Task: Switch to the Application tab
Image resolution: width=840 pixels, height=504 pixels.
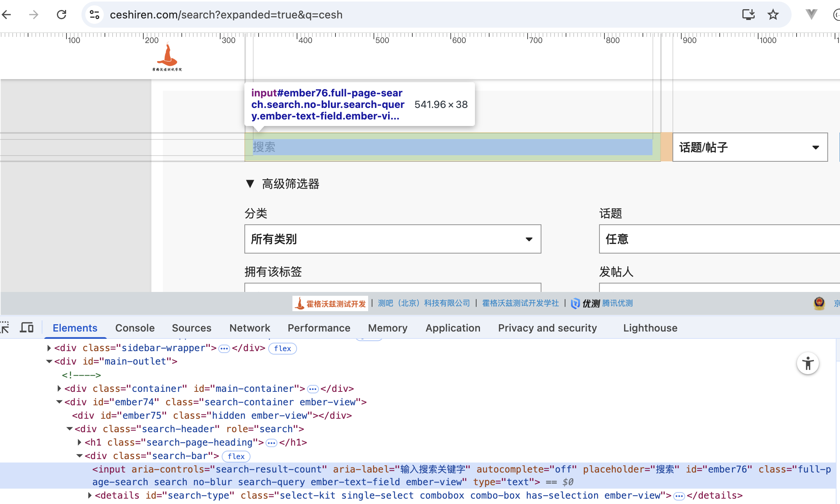Action: [x=453, y=328]
